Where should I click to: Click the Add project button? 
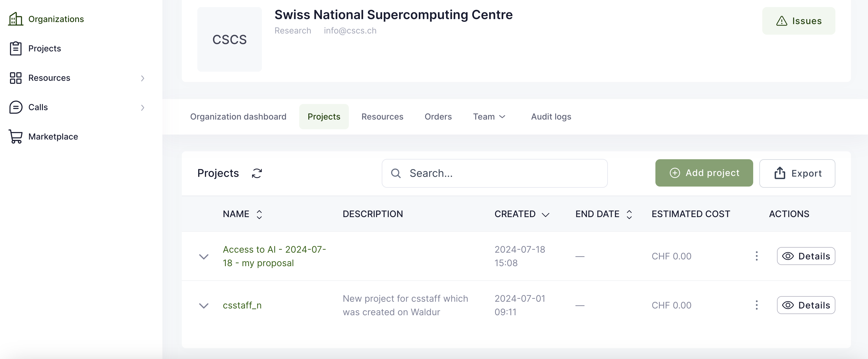tap(704, 173)
